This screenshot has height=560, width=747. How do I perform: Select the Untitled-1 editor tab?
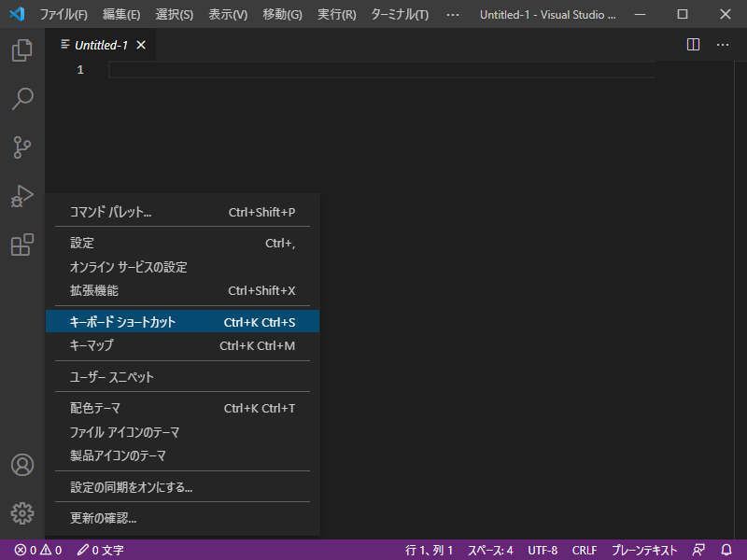tap(101, 45)
